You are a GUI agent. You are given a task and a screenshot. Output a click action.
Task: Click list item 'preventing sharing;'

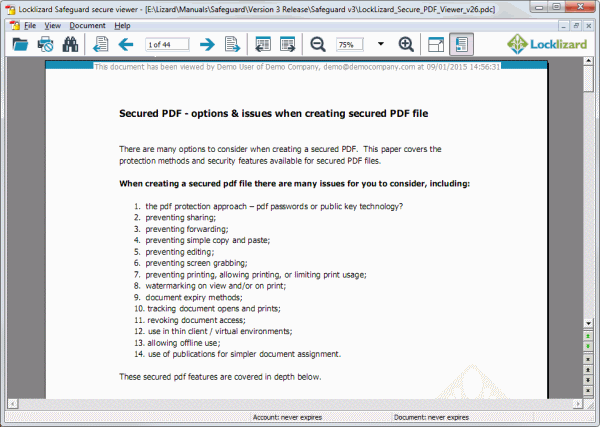(181, 218)
